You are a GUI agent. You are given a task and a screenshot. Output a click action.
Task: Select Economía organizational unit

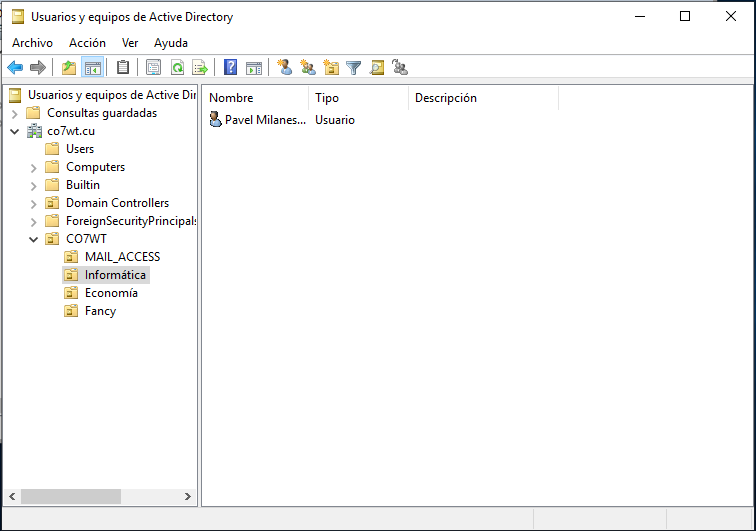tap(111, 293)
